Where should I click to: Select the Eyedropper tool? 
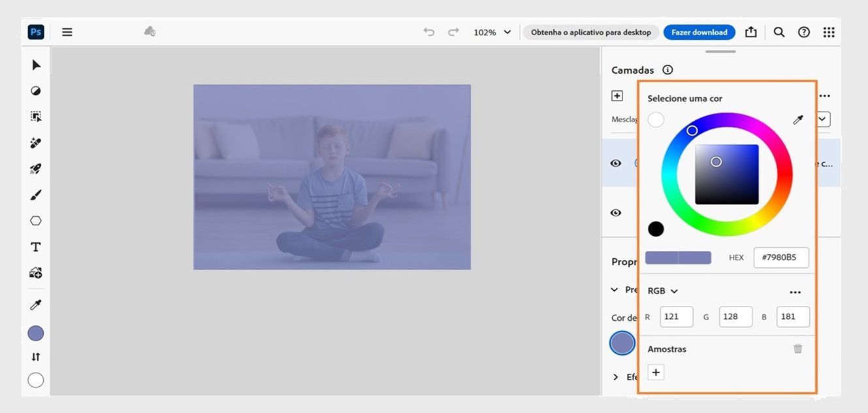pos(35,304)
